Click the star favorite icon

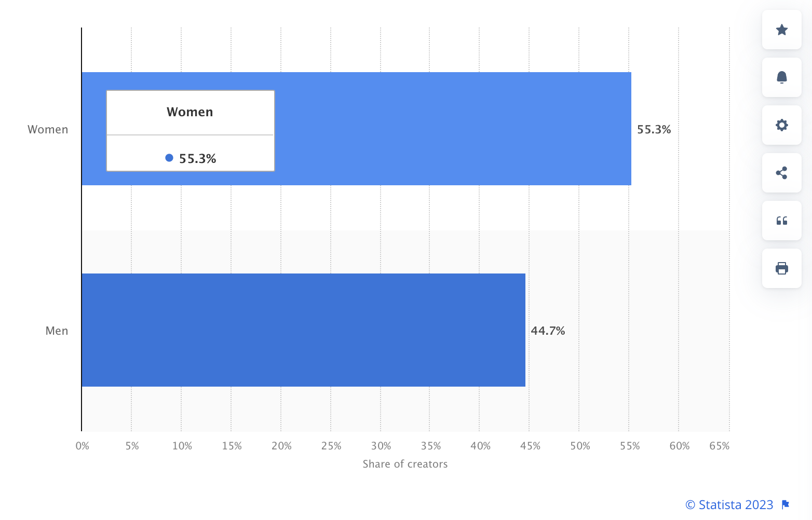point(781,30)
